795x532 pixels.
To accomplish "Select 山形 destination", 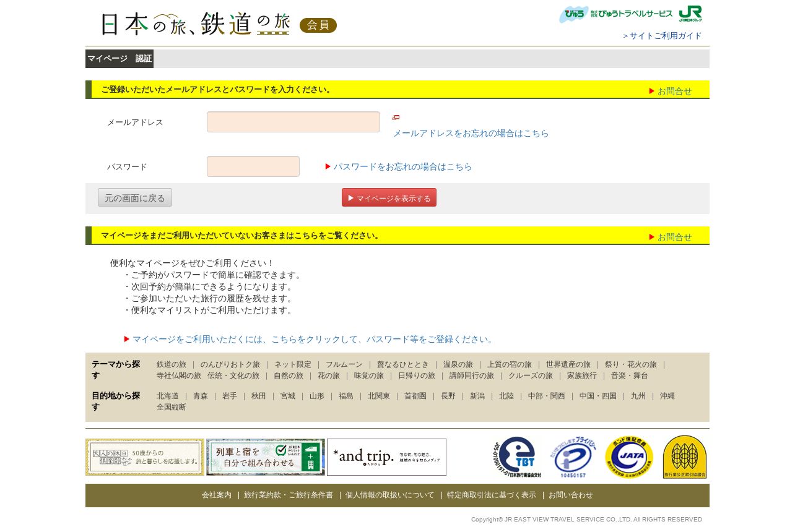I will 317,396.
